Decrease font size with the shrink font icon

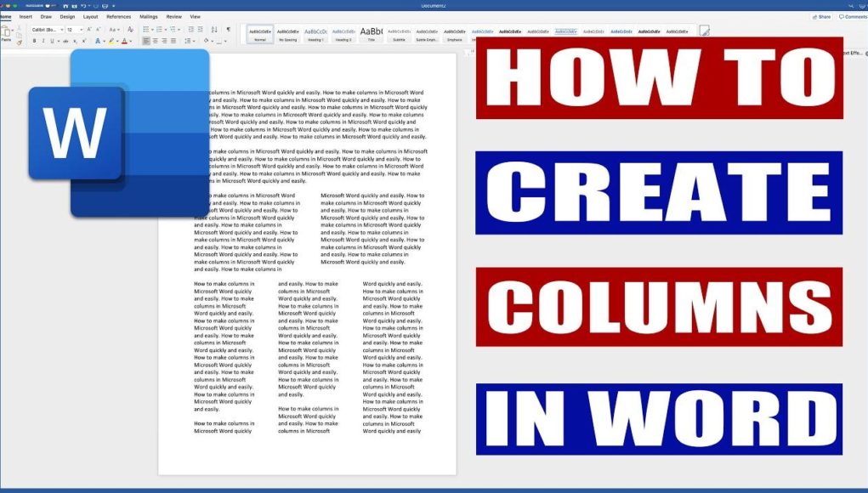(x=98, y=30)
